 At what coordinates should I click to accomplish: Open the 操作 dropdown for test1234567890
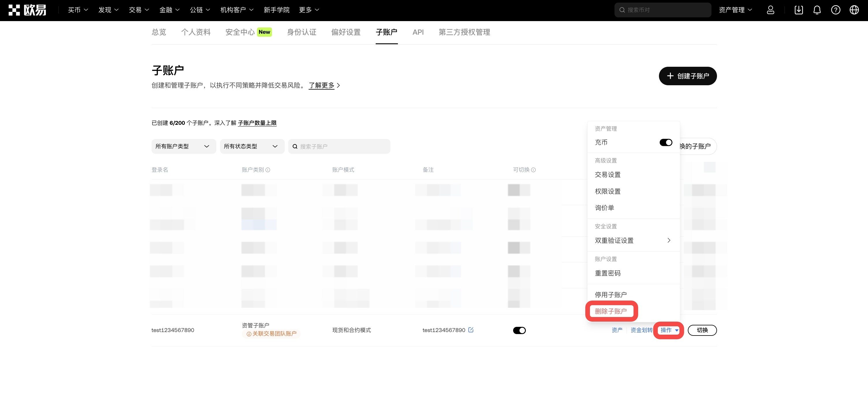pyautogui.click(x=669, y=330)
